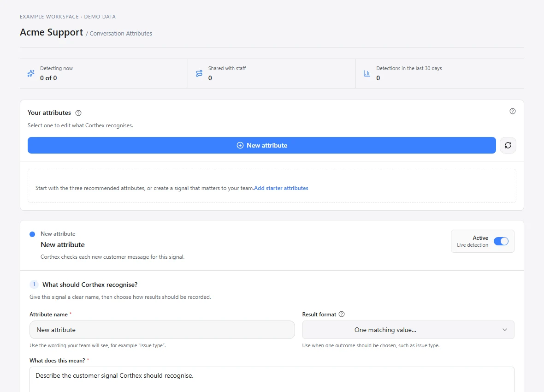The image size is (544, 392).
Task: Click the step 1 number badge
Action: (x=34, y=285)
